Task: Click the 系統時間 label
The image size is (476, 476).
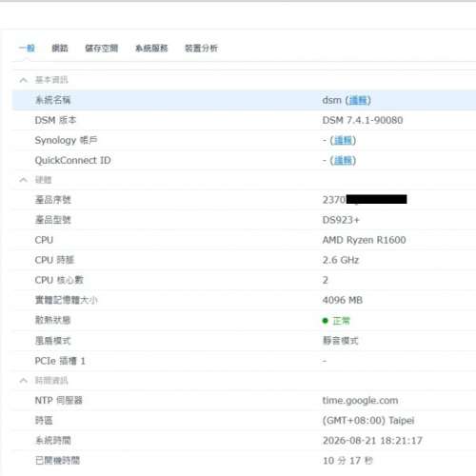Action: [x=52, y=441]
